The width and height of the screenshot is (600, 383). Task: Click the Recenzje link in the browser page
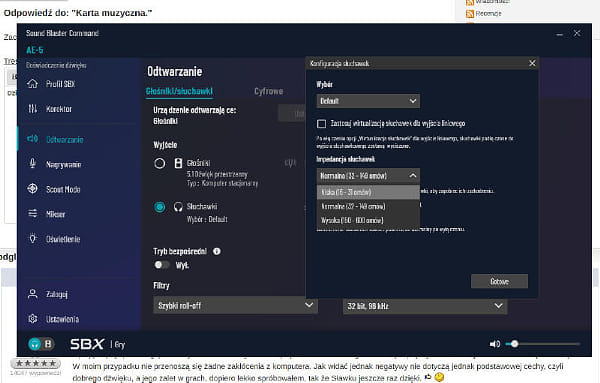click(x=488, y=13)
